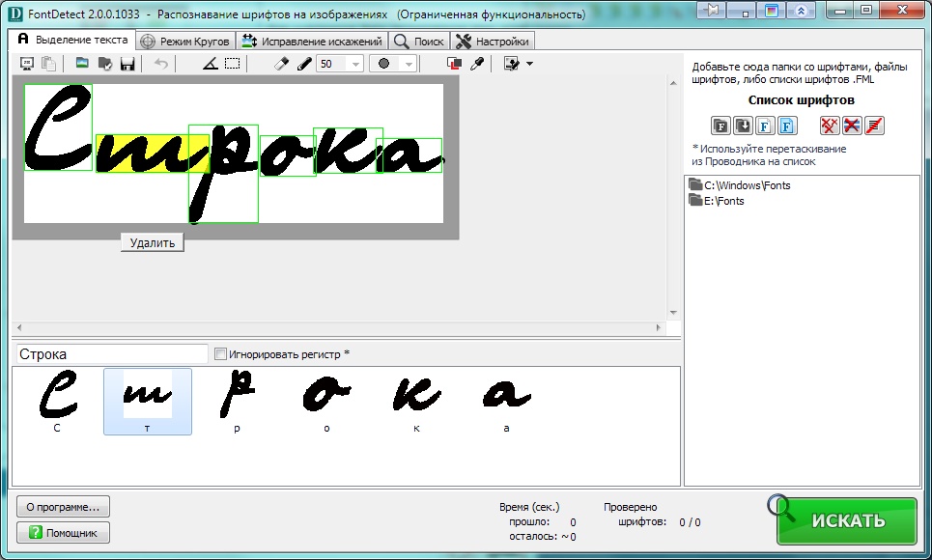Select the letter 'р' glyph thumbnail
Screen dimensions: 932x560
coord(237,401)
